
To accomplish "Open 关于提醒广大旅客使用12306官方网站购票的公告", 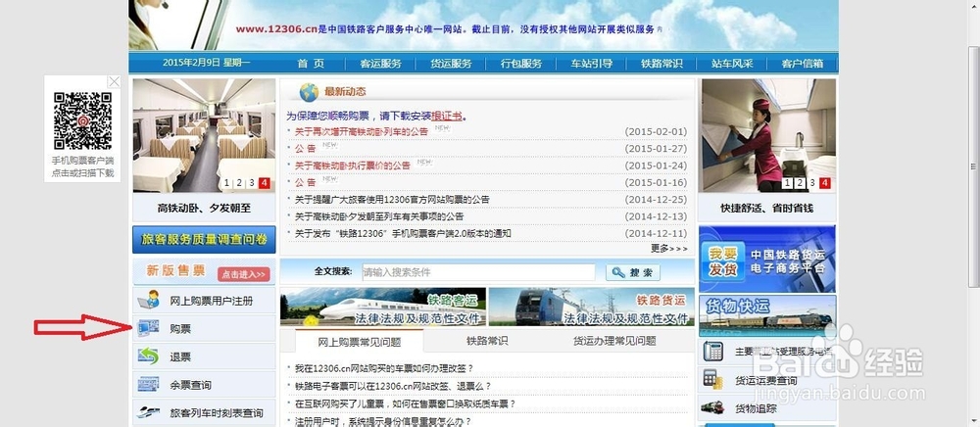I will [x=392, y=200].
